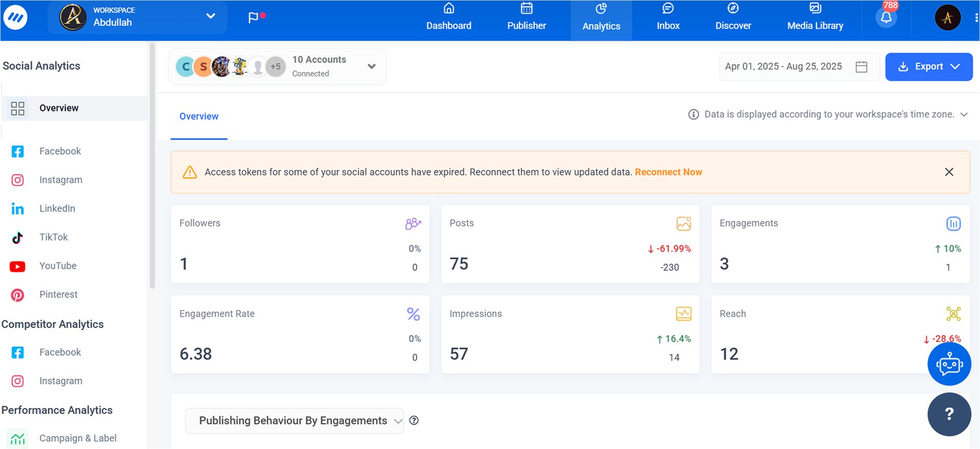Click the ContentStudio logo icon
The height and width of the screenshot is (449, 980).
[15, 18]
